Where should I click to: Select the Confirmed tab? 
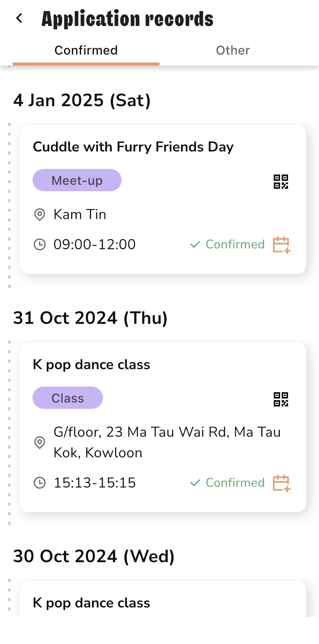click(86, 50)
